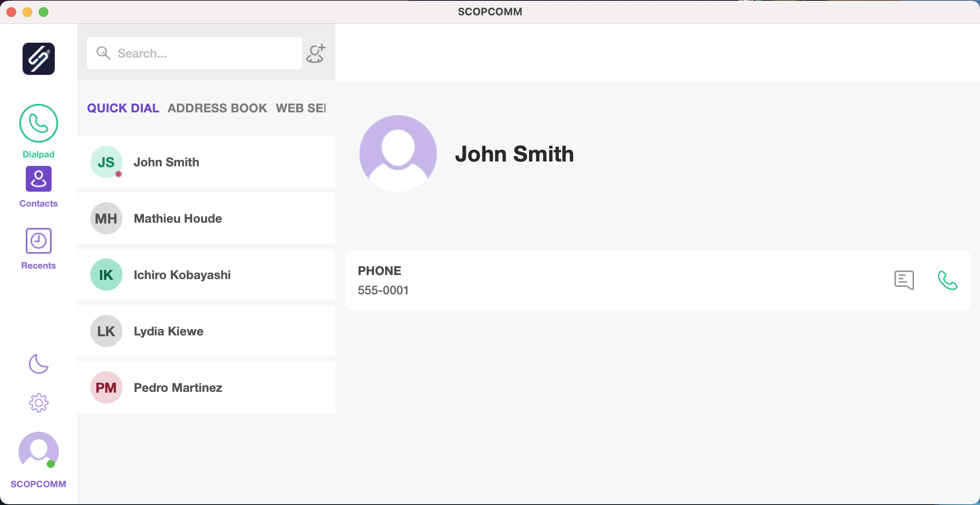The height and width of the screenshot is (505, 980).
Task: Select Mathieu Houde contact
Action: [x=206, y=218]
